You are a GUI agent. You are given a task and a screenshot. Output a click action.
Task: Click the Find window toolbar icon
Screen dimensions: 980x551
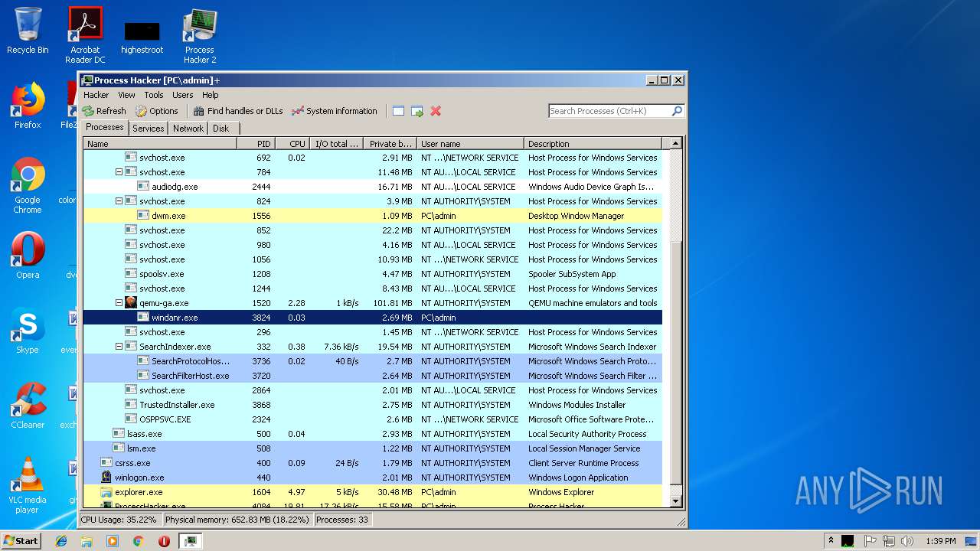click(x=398, y=111)
